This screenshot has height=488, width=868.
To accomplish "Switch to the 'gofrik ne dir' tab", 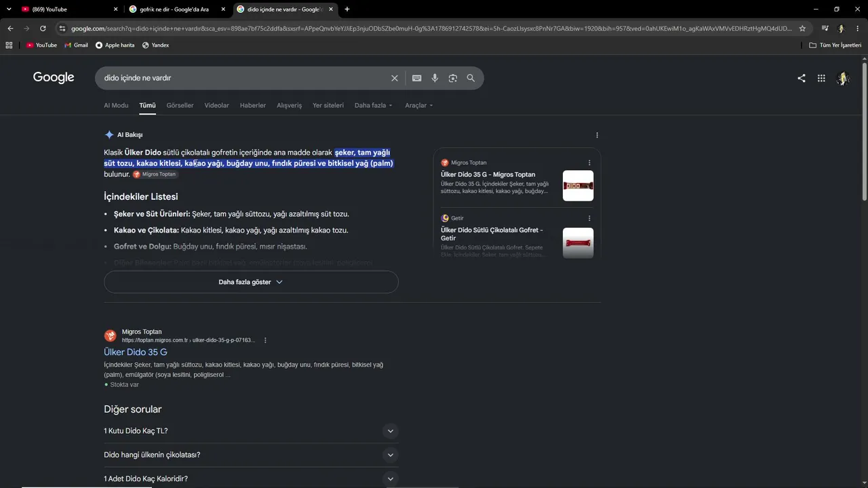I will tap(176, 9).
